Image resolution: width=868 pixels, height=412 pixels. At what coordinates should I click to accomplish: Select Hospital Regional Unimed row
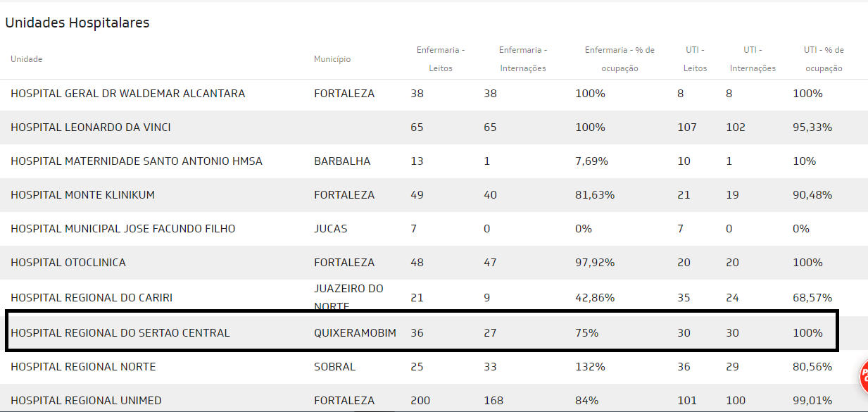pyautogui.click(x=86, y=401)
